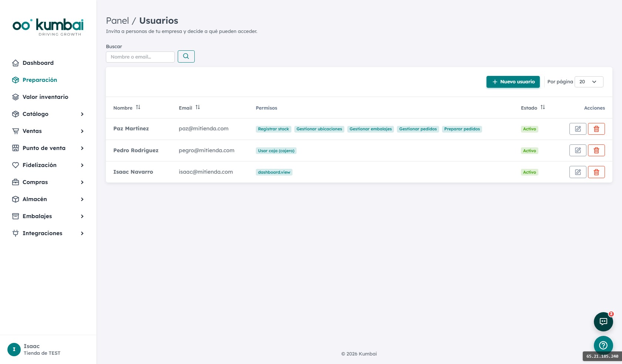
Task: Open Almacén menu label
Action: pyautogui.click(x=35, y=199)
